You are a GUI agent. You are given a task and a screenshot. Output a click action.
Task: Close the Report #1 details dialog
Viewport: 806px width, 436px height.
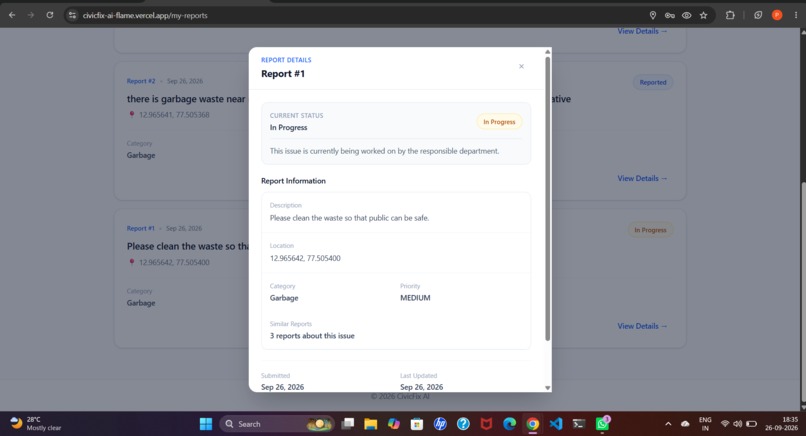[521, 66]
